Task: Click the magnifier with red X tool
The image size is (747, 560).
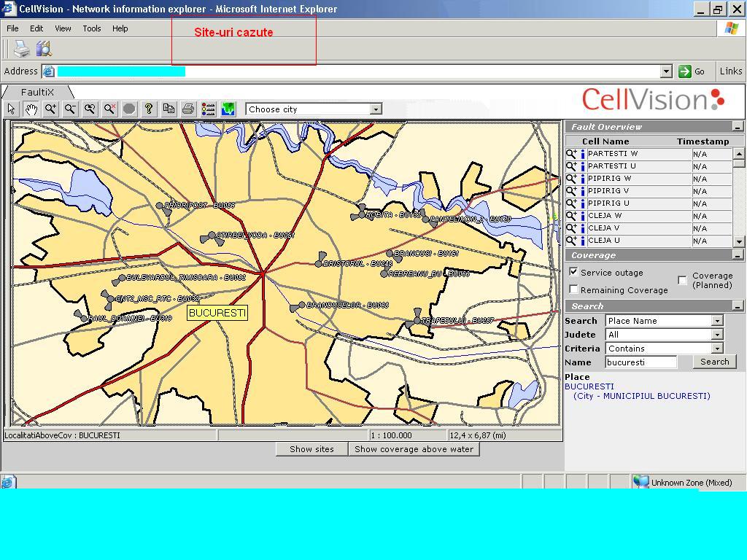Action: tap(109, 109)
